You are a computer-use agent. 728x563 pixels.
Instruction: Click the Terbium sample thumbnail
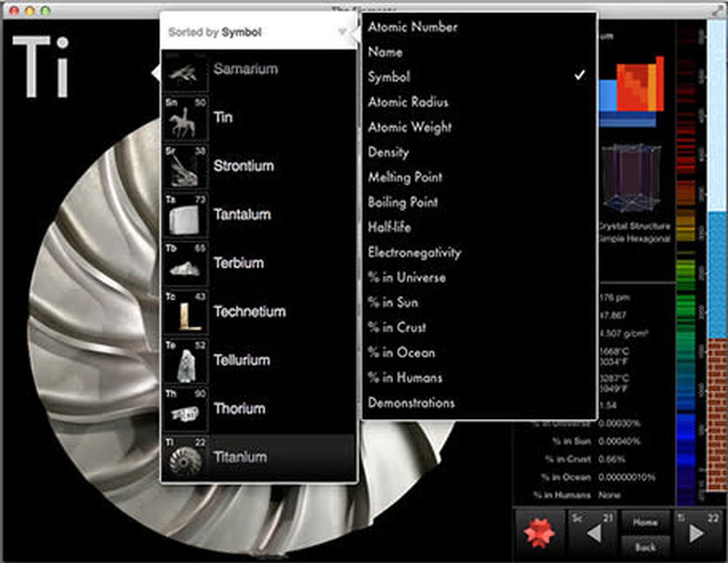coord(185,264)
